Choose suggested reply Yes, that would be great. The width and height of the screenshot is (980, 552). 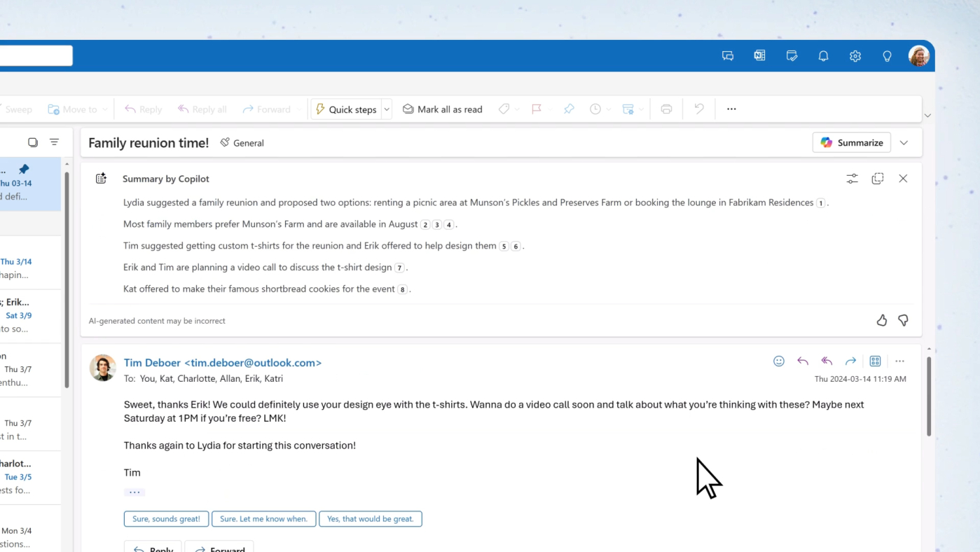[371, 519]
